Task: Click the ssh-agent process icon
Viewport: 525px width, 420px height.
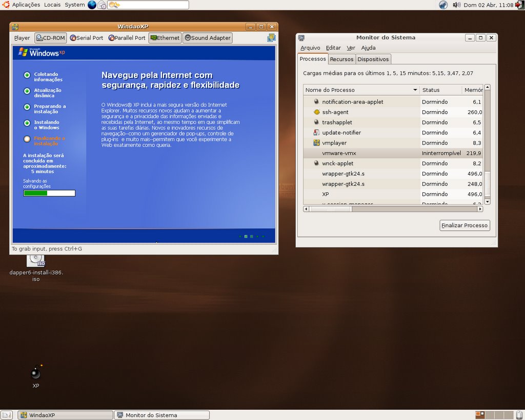Action: 316,112
